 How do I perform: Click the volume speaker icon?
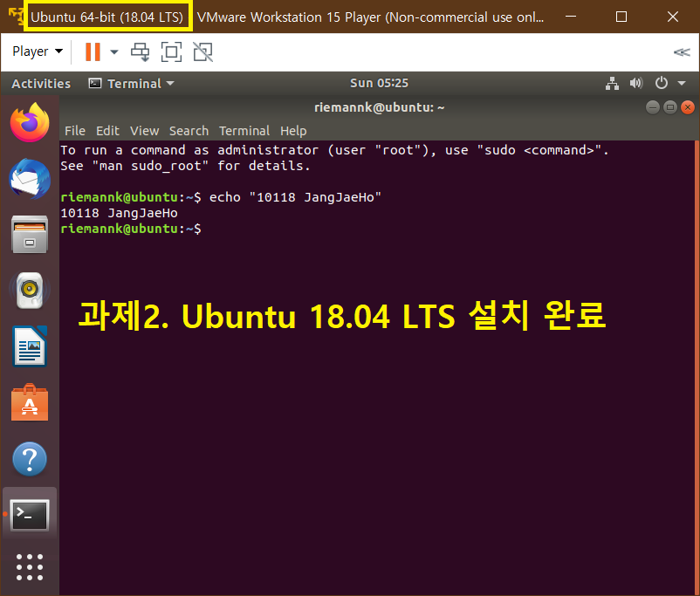[x=636, y=83]
